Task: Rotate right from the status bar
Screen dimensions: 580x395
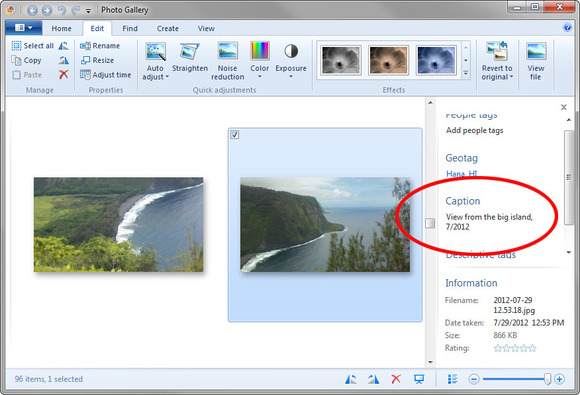Action: [373, 379]
